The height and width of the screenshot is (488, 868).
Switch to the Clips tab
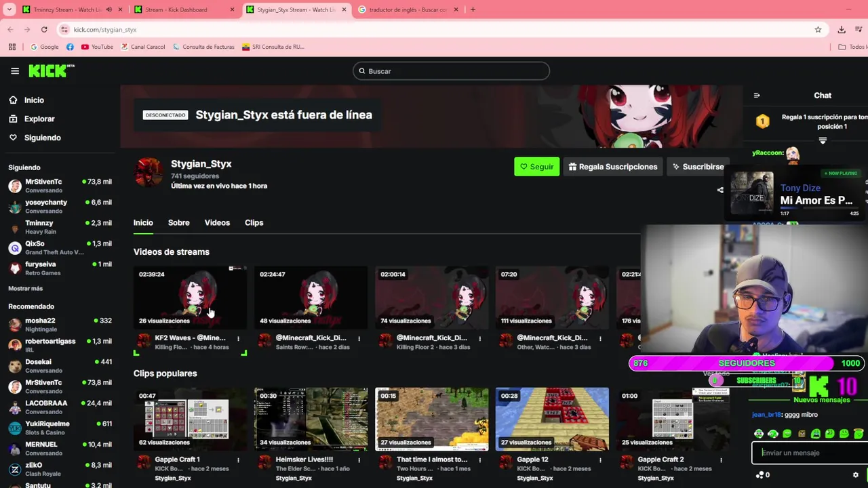pos(254,222)
